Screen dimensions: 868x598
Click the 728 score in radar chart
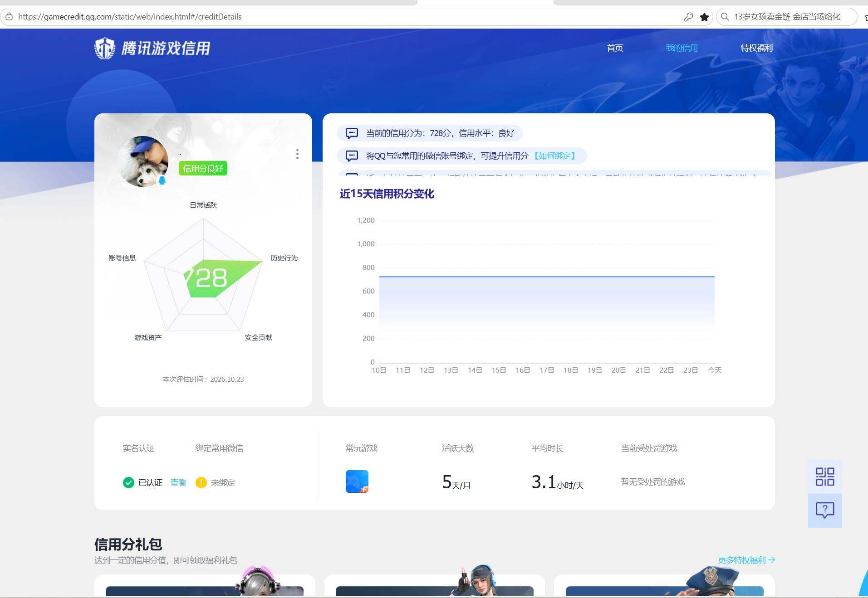pos(206,278)
